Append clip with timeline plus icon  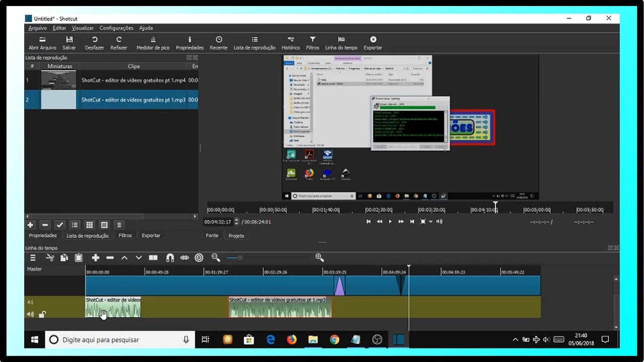96,257
